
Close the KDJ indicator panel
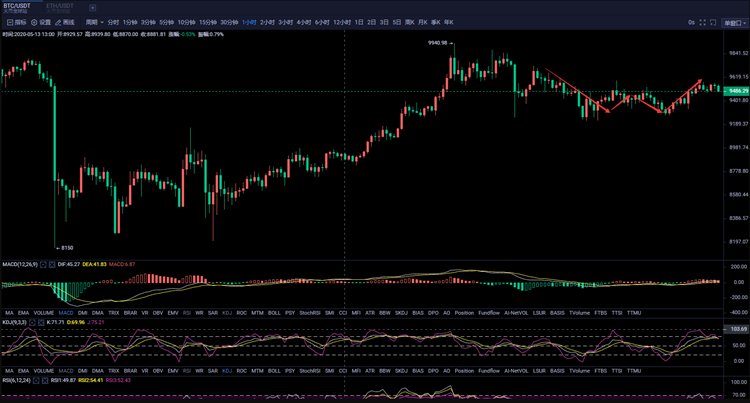(42, 322)
